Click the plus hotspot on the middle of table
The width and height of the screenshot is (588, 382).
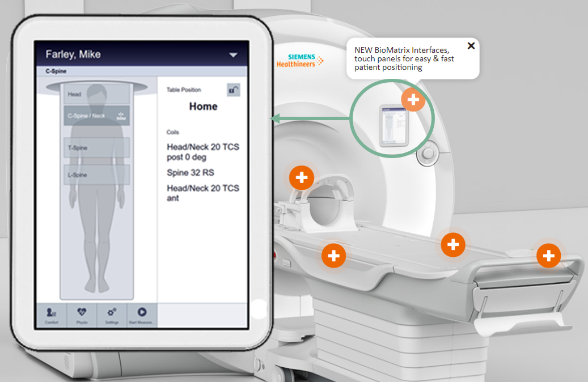[453, 245]
